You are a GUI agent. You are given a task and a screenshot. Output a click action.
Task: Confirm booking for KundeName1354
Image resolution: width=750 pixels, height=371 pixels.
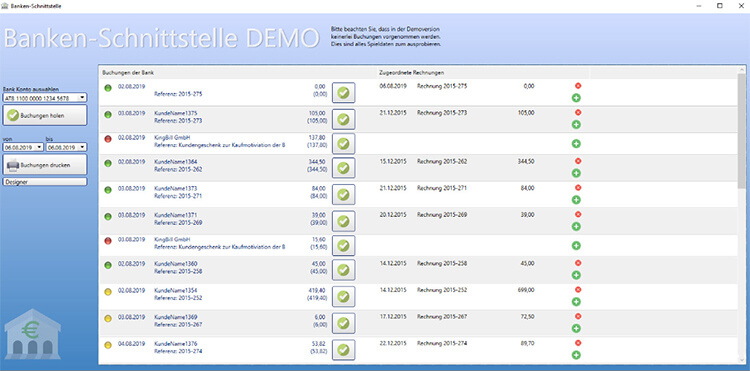343,296
